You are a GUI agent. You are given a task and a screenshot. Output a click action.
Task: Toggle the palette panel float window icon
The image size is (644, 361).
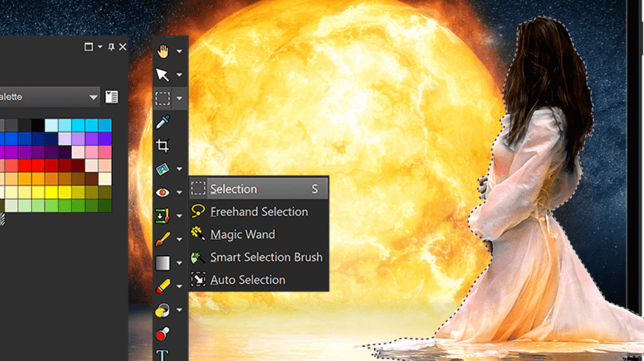[x=88, y=47]
